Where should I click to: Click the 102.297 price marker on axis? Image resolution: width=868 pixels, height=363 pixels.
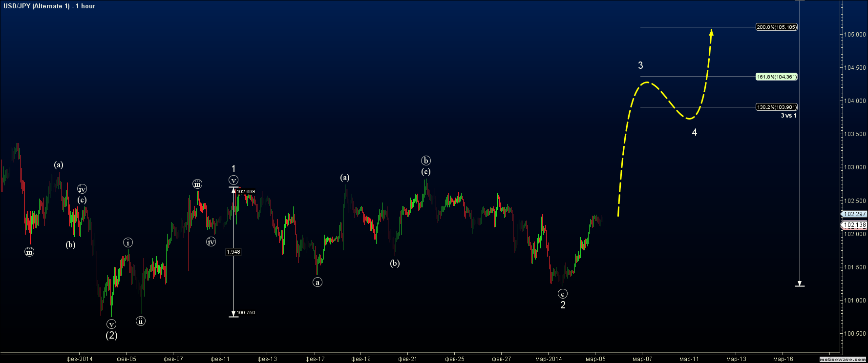(854, 214)
